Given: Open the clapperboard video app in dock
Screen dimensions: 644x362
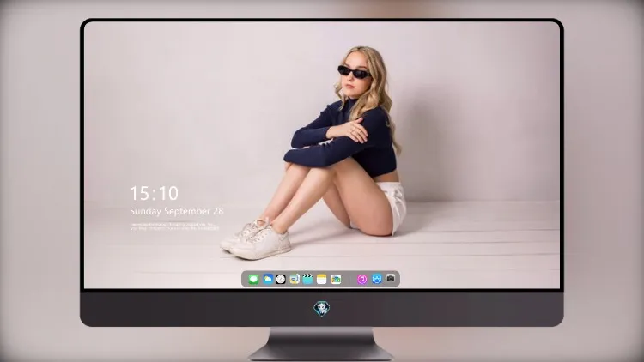Looking at the screenshot, I should [x=307, y=279].
